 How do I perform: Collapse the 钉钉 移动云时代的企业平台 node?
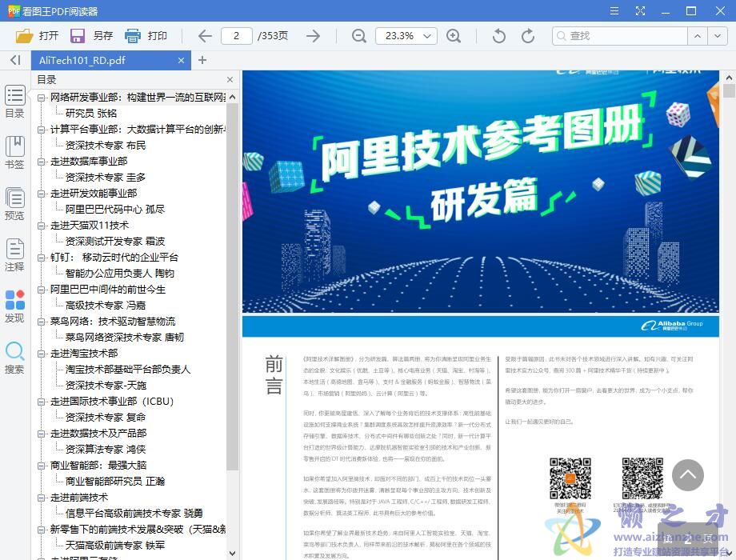tap(42, 258)
